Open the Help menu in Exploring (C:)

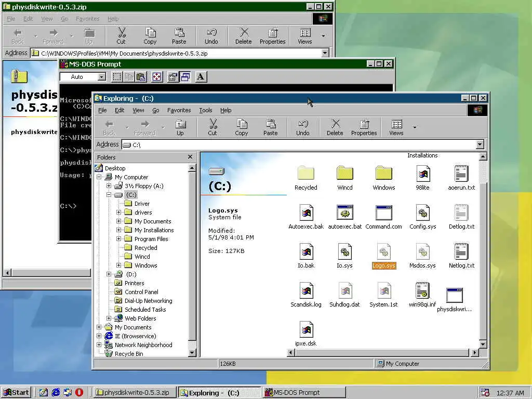click(225, 110)
